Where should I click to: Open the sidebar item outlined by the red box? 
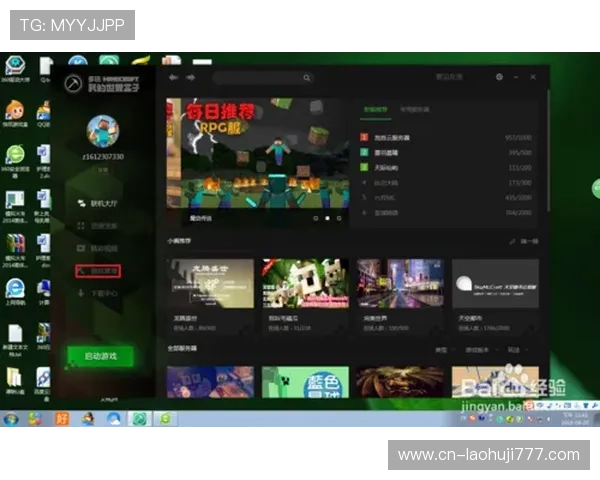pos(98,271)
